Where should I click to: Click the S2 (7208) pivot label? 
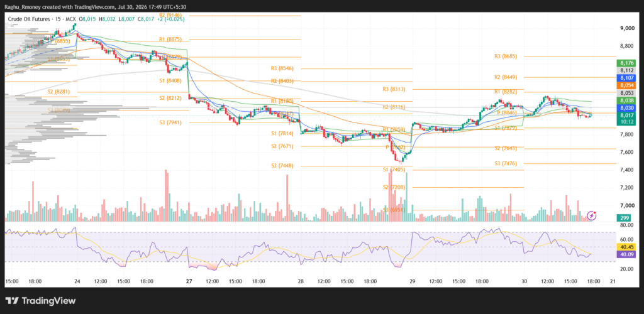coord(394,187)
